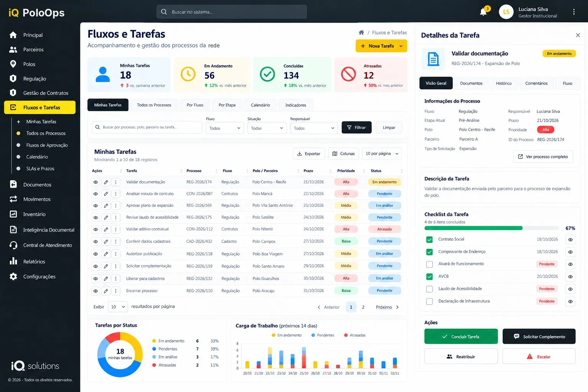Open Configurações gear icon
The width and height of the screenshot is (588, 392).
click(x=13, y=276)
